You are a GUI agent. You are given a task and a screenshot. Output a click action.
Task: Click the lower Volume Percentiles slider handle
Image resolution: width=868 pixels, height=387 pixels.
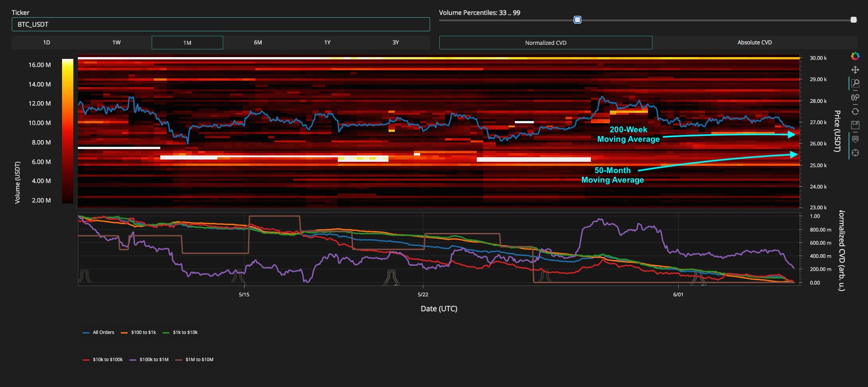577,20
